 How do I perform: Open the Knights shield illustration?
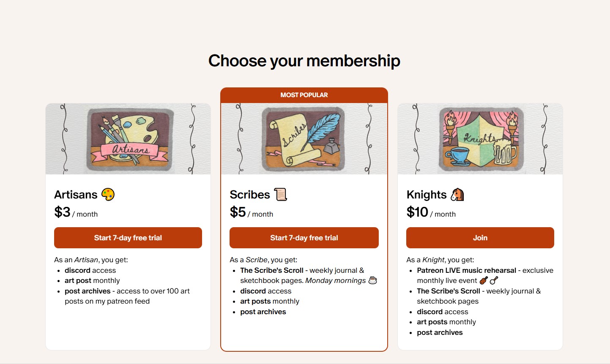(480, 139)
